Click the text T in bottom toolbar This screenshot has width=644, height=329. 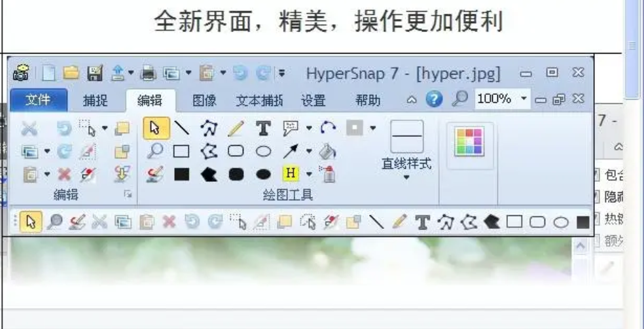point(422,222)
